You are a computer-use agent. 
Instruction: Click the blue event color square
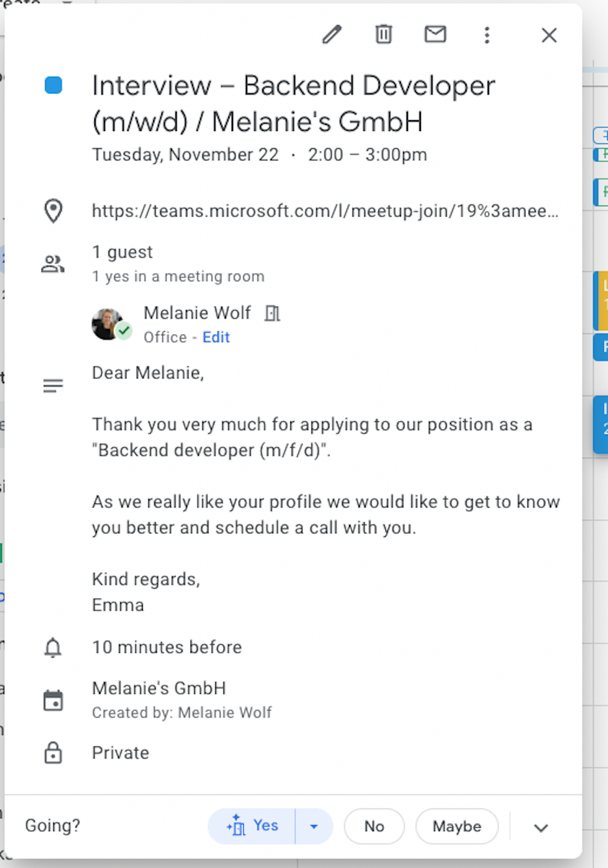tap(53, 85)
